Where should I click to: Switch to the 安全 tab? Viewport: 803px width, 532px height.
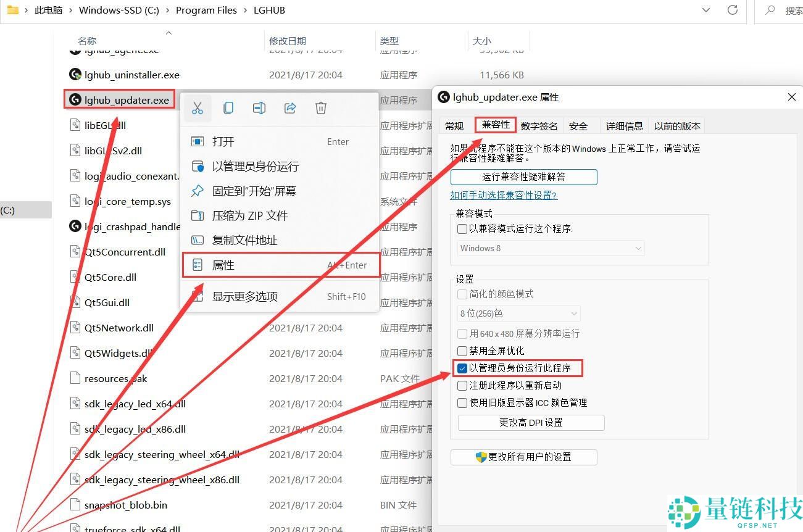[578, 126]
